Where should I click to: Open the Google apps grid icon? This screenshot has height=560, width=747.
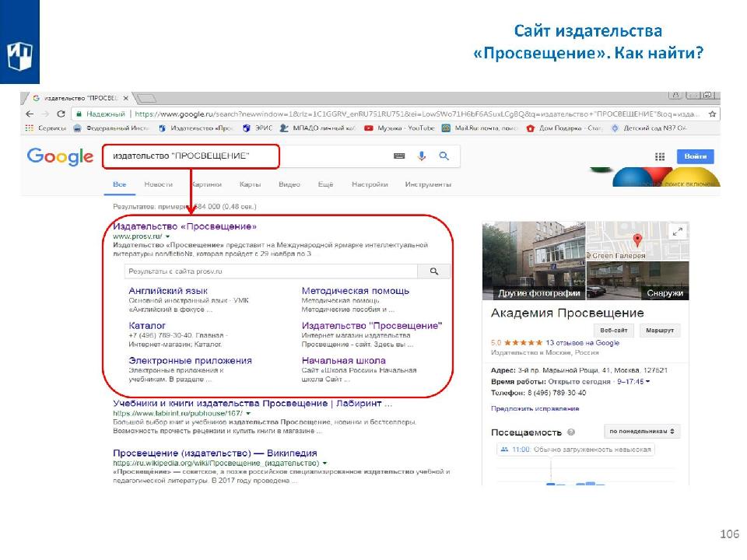click(660, 157)
